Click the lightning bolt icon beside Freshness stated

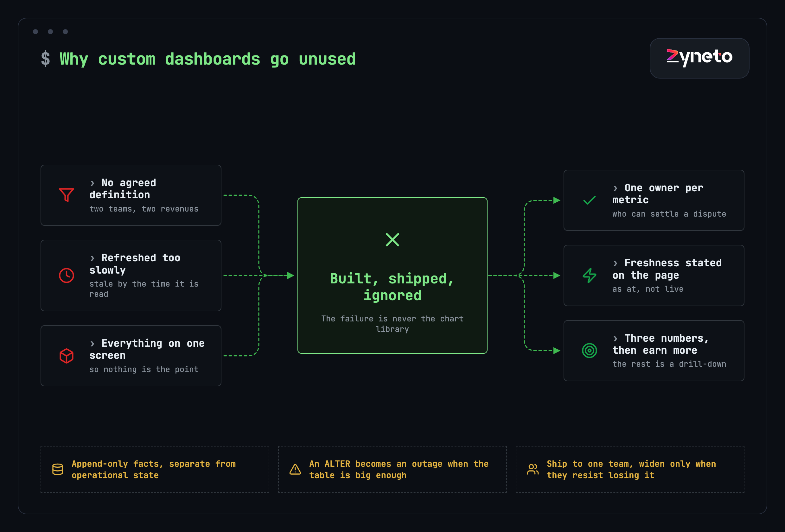point(590,275)
